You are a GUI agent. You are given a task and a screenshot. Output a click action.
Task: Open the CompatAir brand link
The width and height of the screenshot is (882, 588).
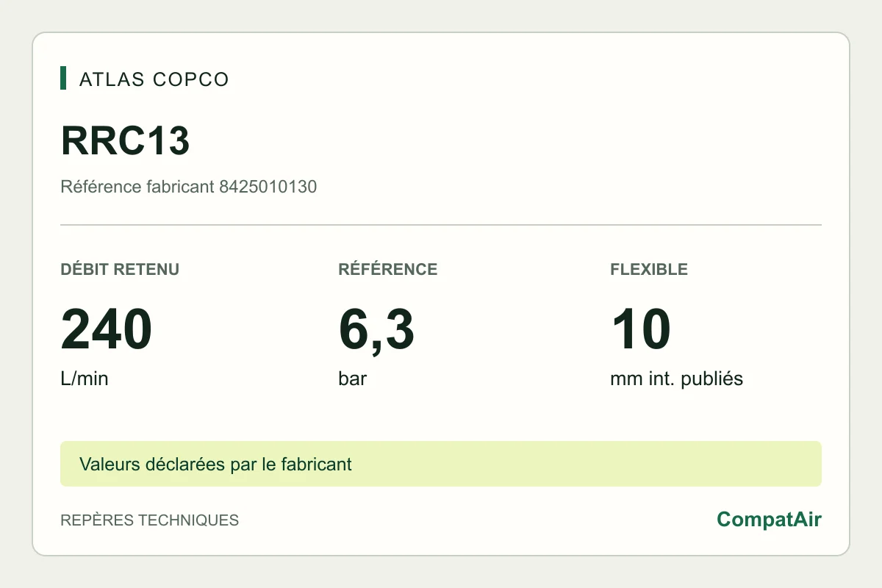point(769,520)
